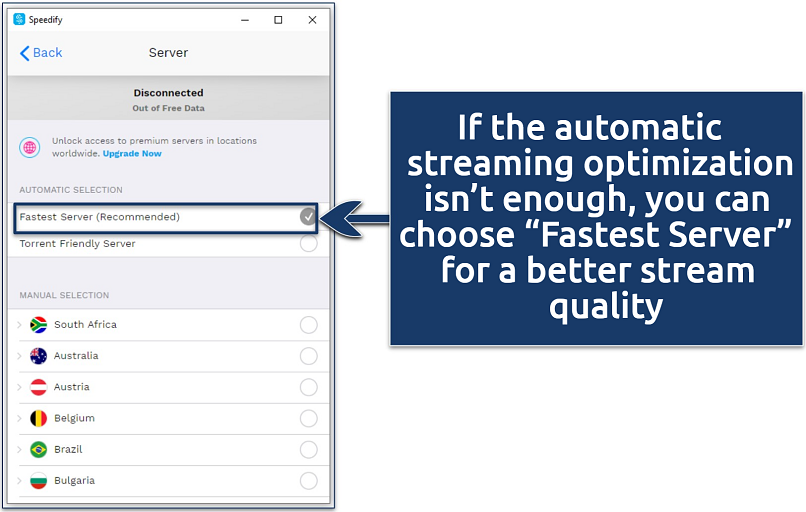
Task: Expand the South Africa server list
Action: 19,325
